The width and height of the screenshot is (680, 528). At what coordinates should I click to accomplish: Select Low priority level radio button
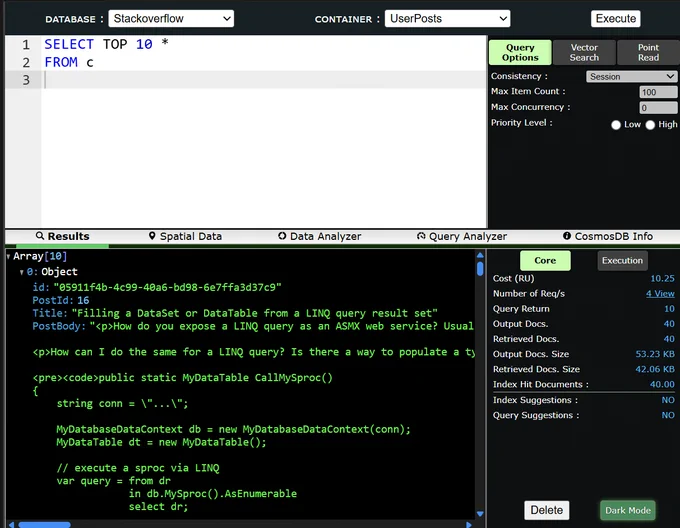616,125
